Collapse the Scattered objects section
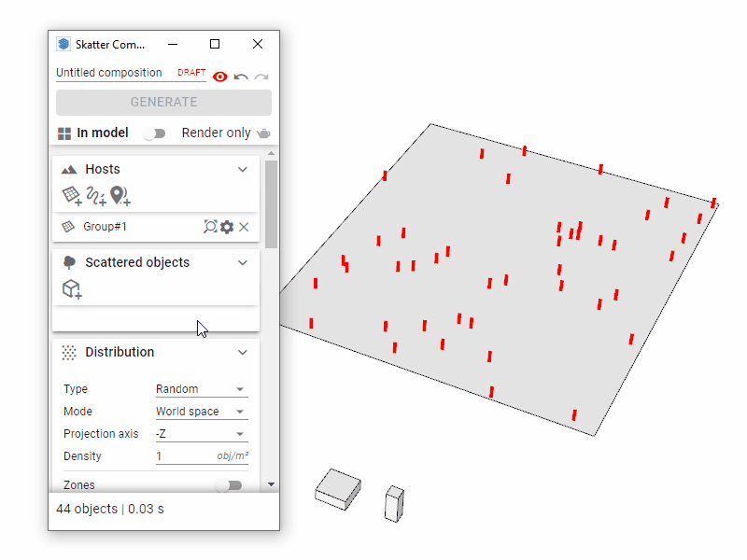Screen dimensions: 747x560 [243, 262]
